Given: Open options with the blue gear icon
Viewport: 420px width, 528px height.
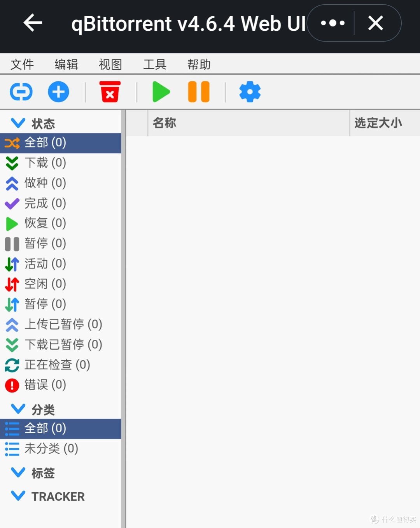Looking at the screenshot, I should [250, 92].
